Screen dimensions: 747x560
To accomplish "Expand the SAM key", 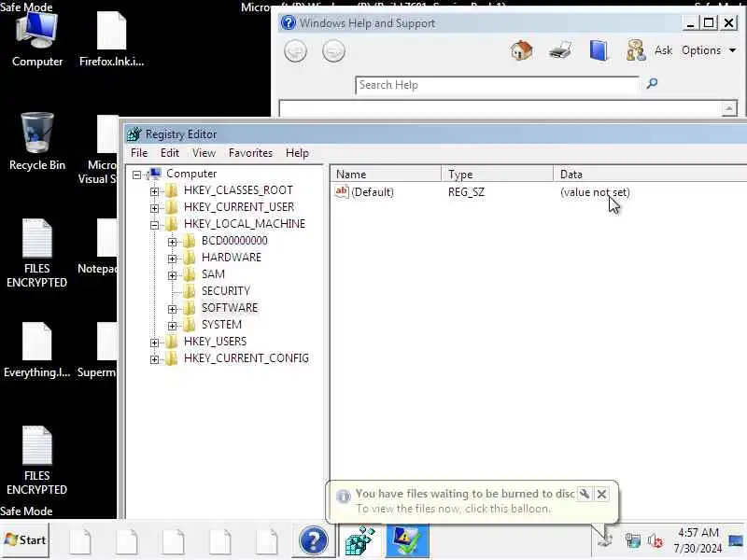I will point(172,275).
